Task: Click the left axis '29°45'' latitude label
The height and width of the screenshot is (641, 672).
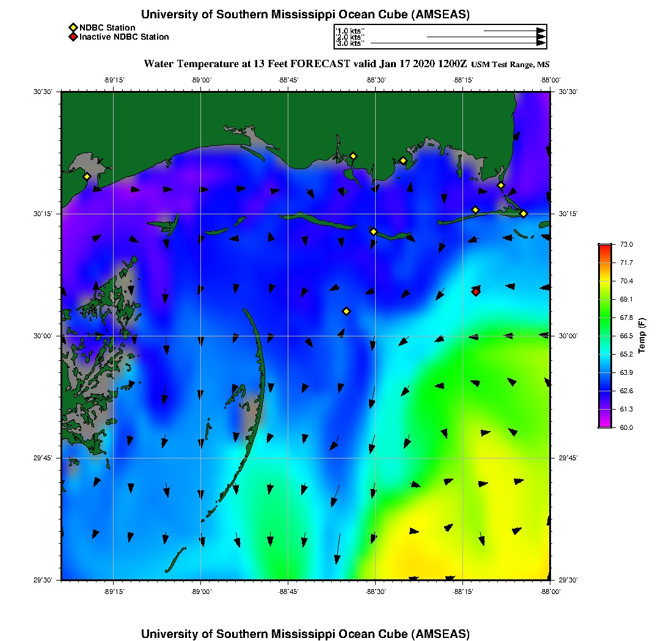Action: coord(43,458)
